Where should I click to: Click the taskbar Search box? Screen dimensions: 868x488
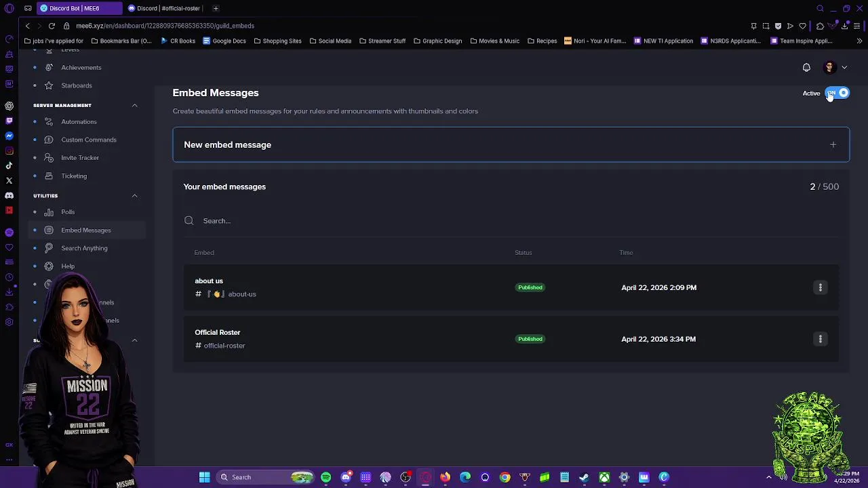[x=266, y=477]
